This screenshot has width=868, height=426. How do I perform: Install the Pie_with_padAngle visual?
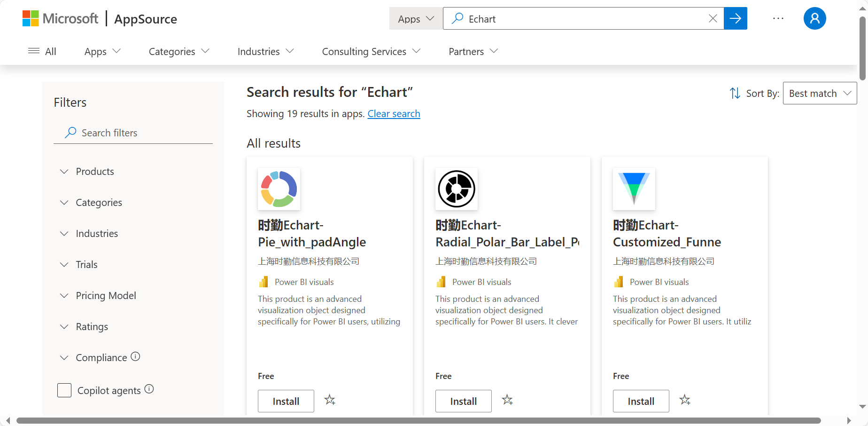click(286, 401)
